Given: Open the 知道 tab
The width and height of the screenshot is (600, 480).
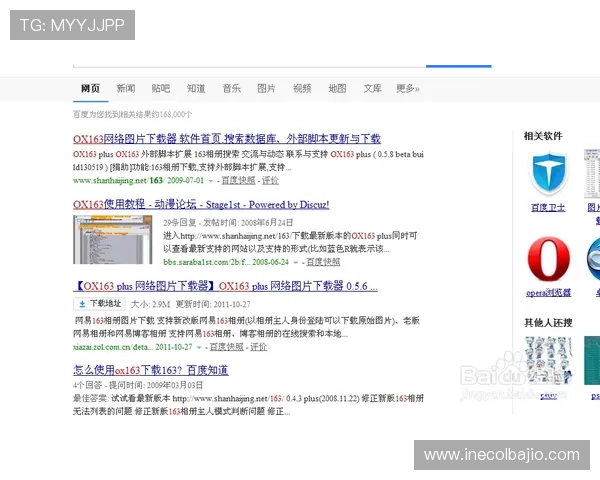Looking at the screenshot, I should click(196, 89).
